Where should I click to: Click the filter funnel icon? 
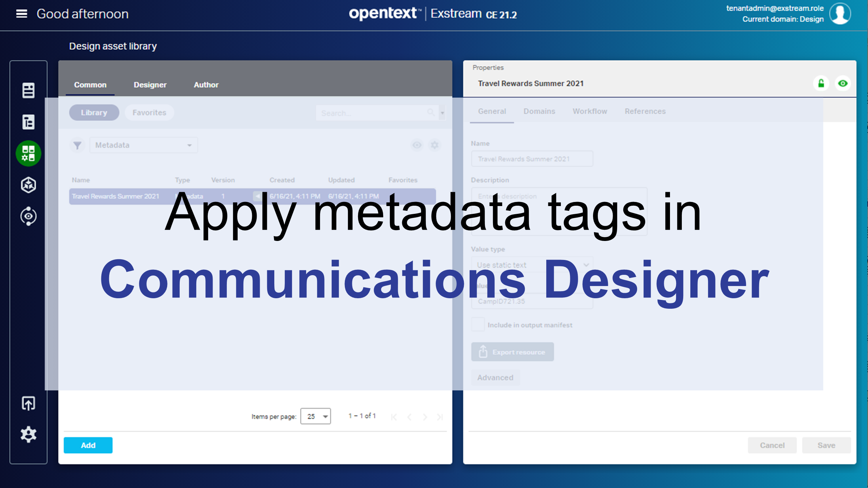[x=77, y=145]
